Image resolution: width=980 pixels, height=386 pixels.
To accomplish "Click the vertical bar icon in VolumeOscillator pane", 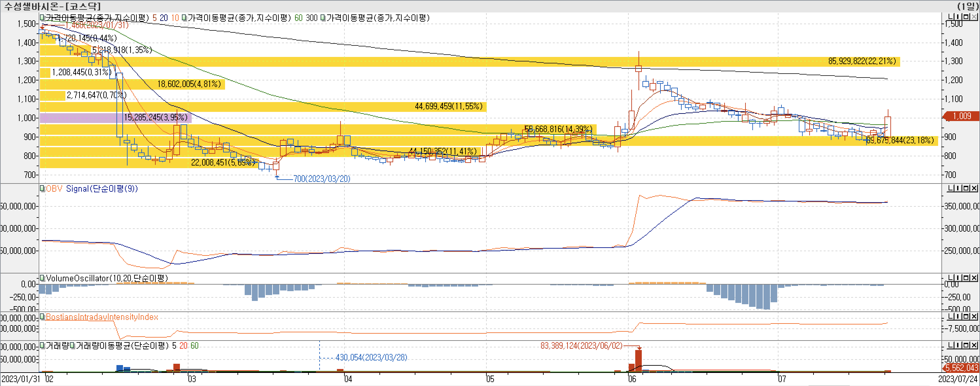I will pos(958,278).
